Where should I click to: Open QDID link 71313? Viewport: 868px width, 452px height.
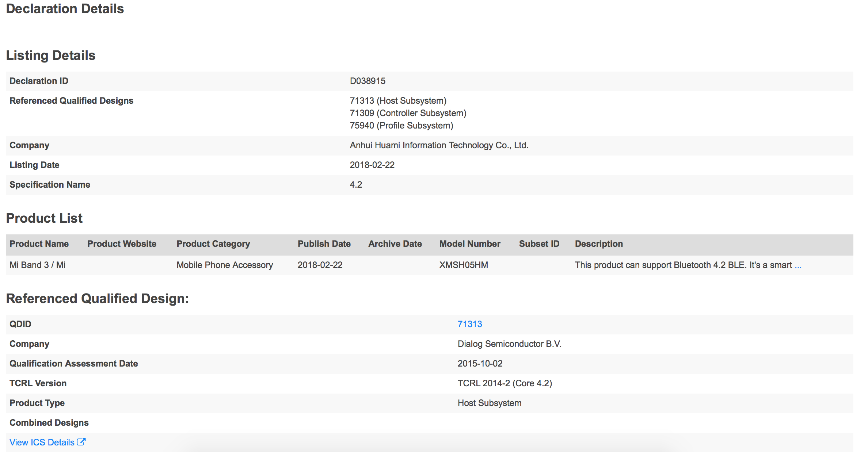click(469, 324)
